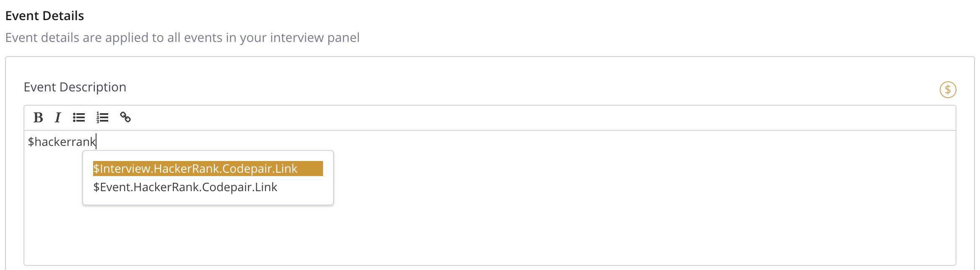Click the blank toolbar space right of the link icon
The image size is (980, 270).
pyautogui.click(x=503, y=118)
